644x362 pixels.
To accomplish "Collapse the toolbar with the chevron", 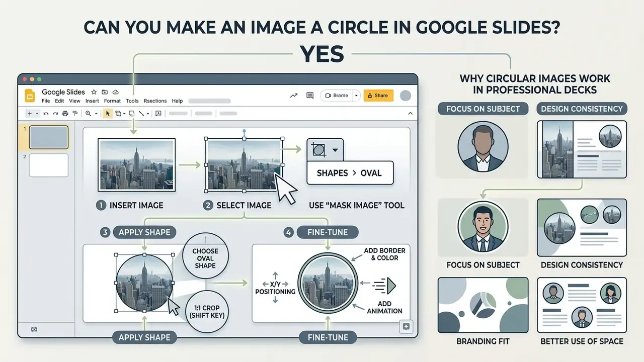I will click(x=411, y=114).
